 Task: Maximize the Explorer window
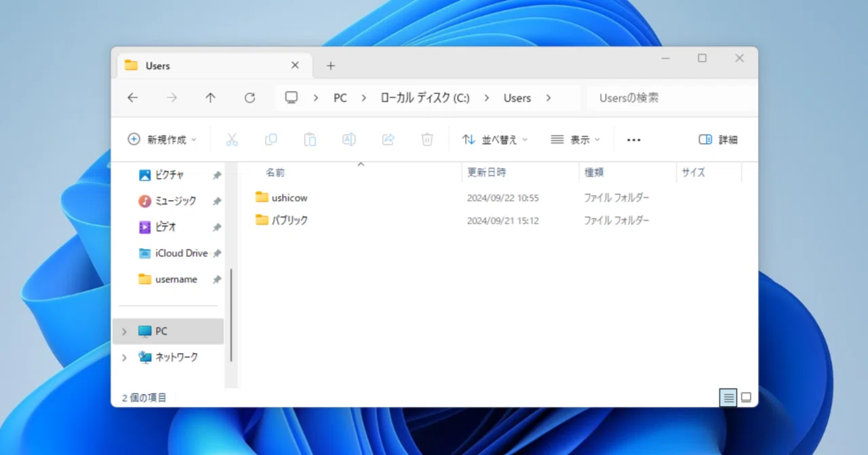702,58
